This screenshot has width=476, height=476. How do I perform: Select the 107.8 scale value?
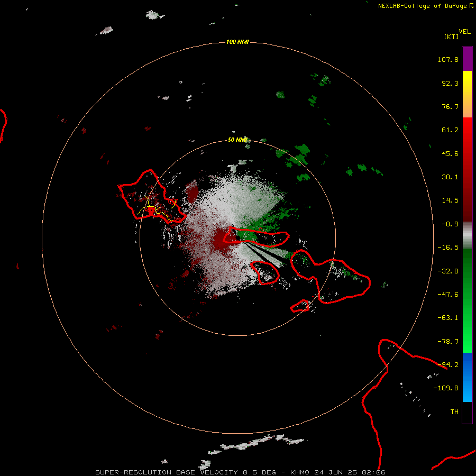[x=448, y=59]
